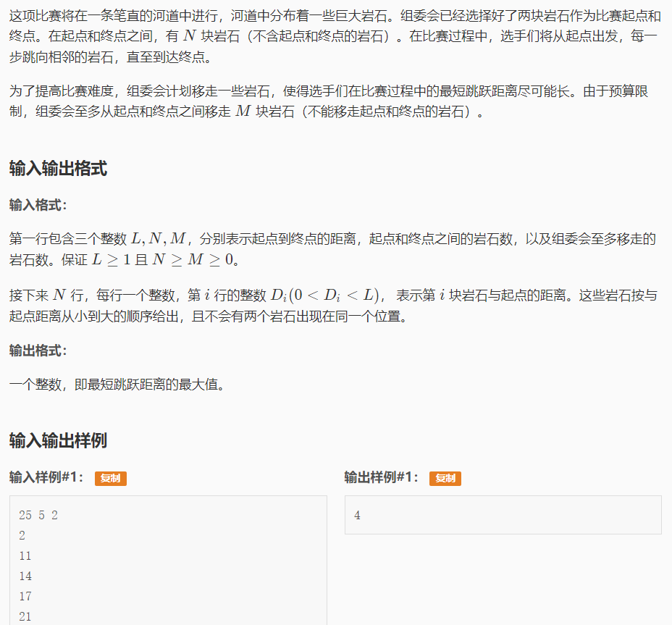The image size is (672, 625).
Task: Click the 输入样例#1: label
Action: point(46,477)
